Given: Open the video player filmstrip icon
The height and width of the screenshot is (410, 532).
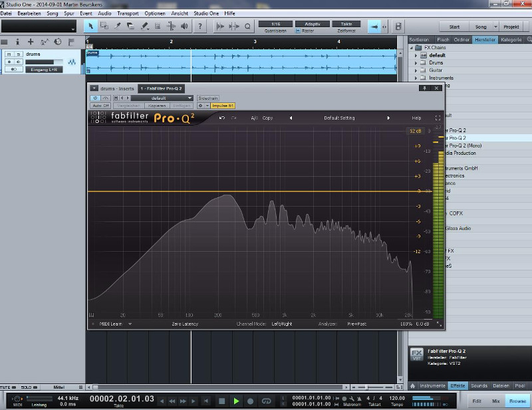Looking at the screenshot, I should coord(398,27).
